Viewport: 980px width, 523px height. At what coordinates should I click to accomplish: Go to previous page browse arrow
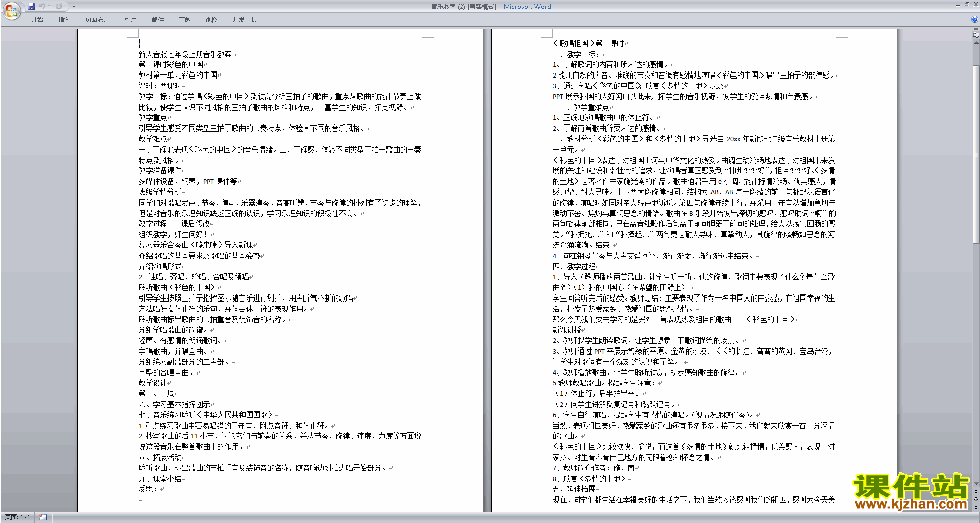[976, 491]
